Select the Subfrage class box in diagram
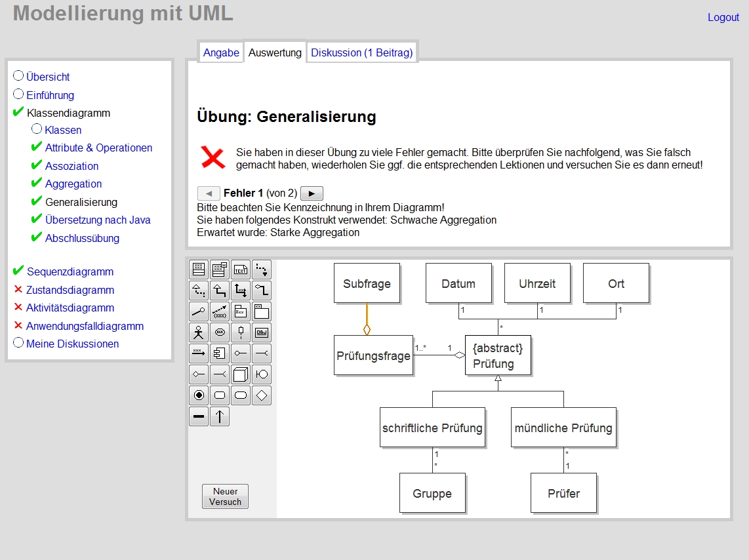 point(367,283)
